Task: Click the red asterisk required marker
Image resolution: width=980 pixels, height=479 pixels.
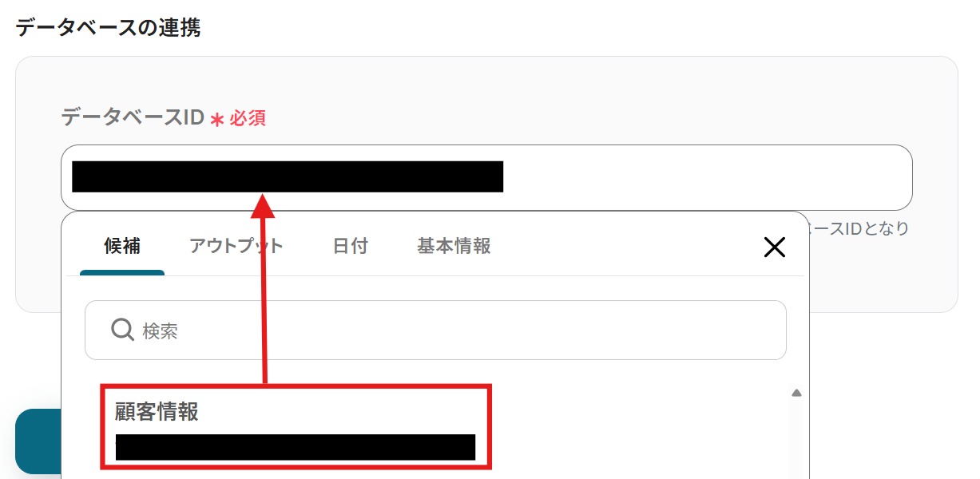Action: [x=216, y=120]
